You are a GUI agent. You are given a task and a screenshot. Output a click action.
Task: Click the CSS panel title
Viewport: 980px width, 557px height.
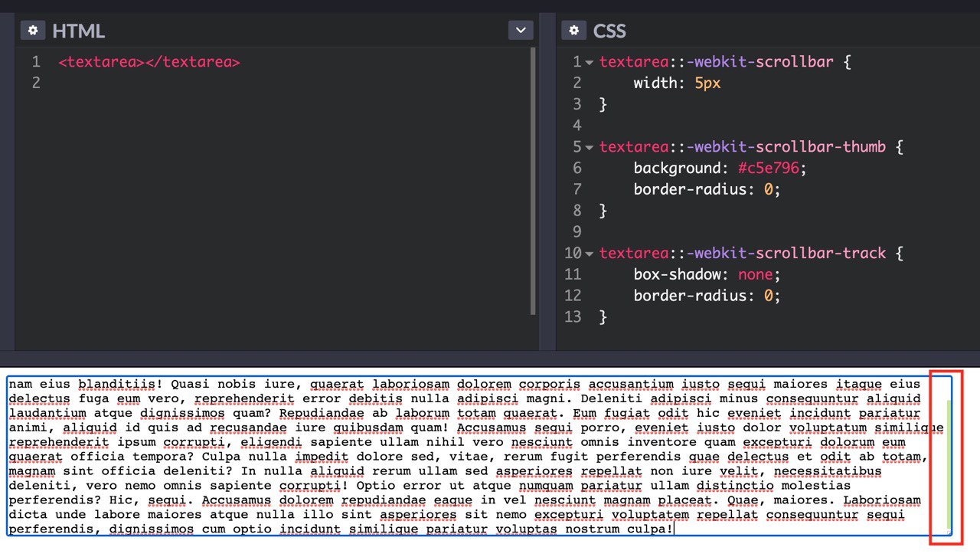click(x=609, y=31)
